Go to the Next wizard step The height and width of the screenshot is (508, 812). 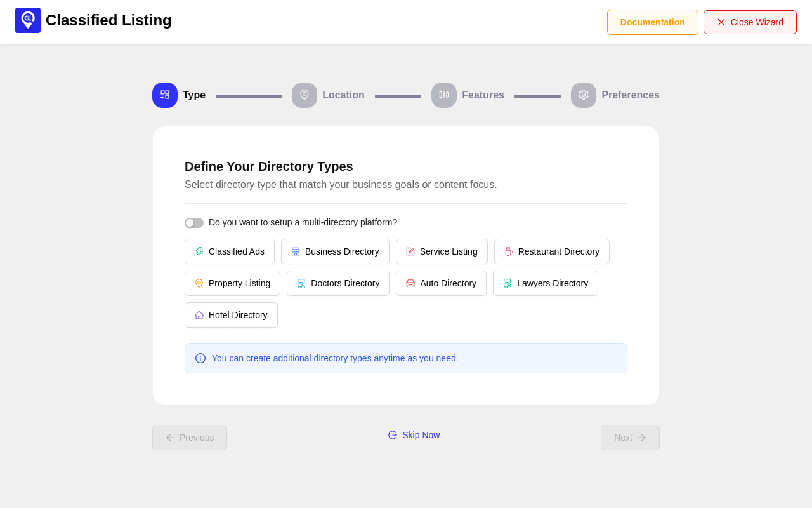click(x=630, y=438)
